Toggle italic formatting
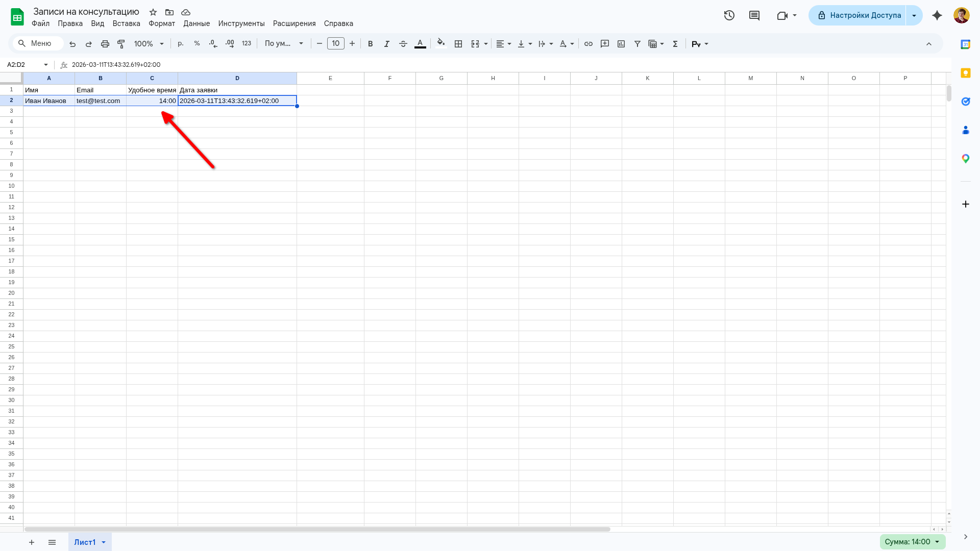 click(386, 44)
